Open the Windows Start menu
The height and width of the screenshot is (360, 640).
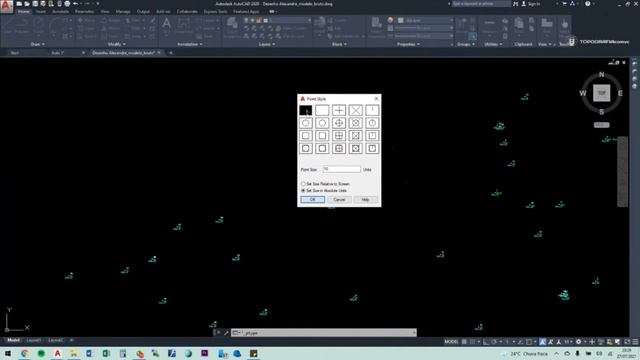(x=8, y=353)
